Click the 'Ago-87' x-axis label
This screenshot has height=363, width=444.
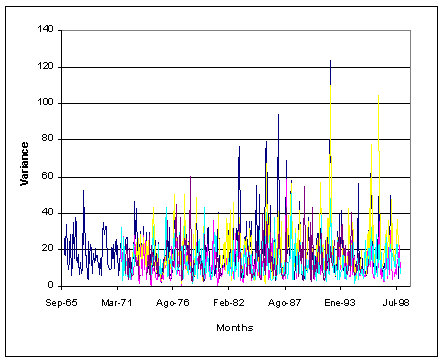[284, 303]
